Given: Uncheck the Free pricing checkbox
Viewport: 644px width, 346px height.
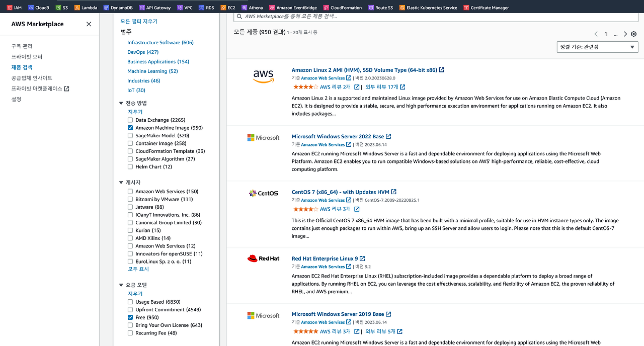Looking at the screenshot, I should coord(130,318).
